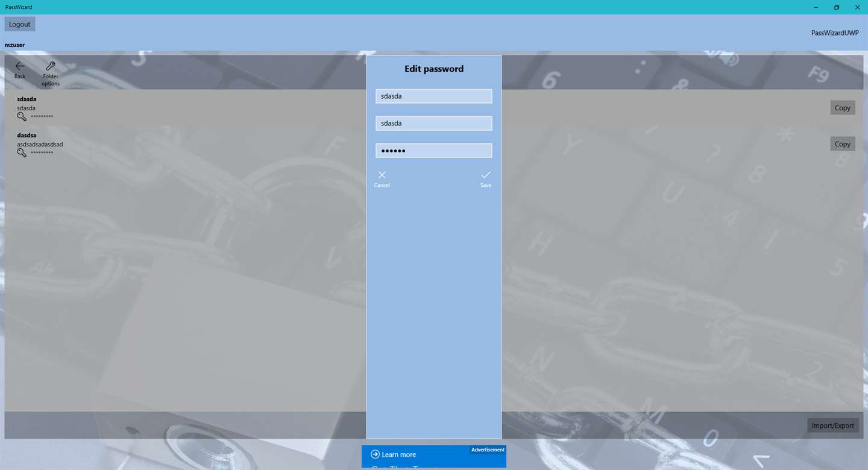
Task: Click the Save checkmark icon
Action: click(486, 175)
